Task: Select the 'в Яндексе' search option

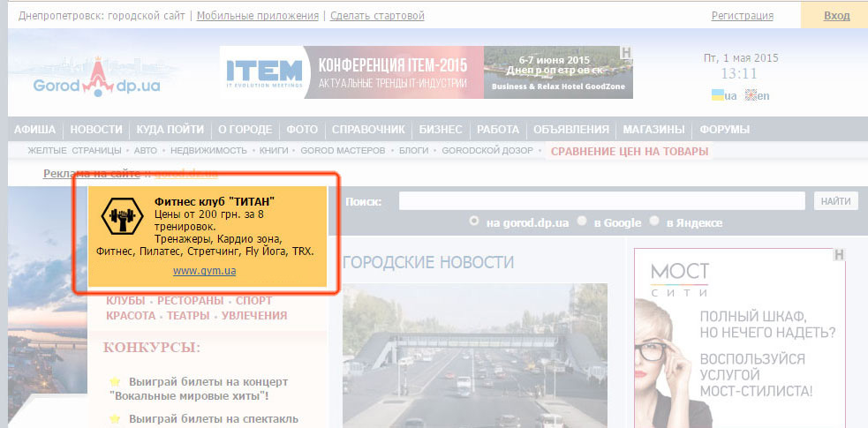Action: [x=654, y=222]
